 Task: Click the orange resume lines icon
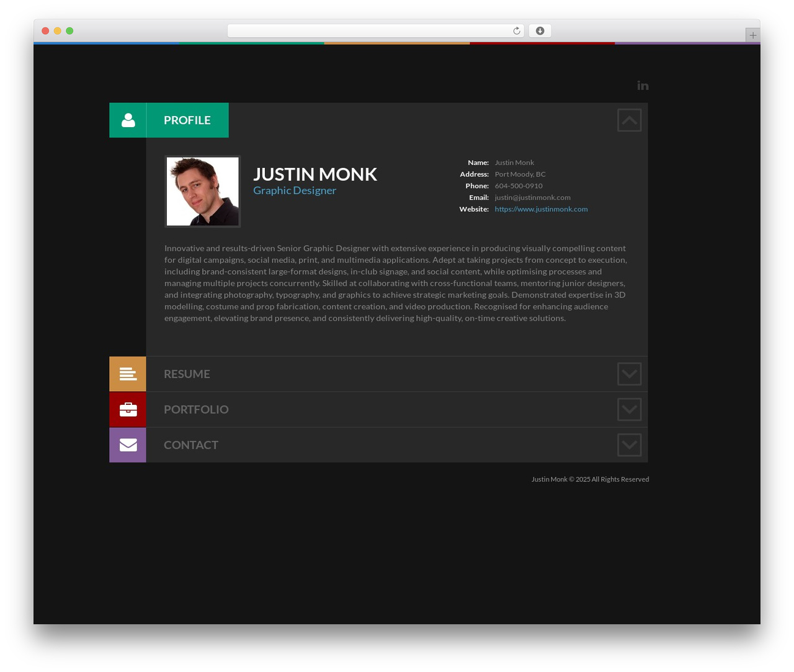(x=128, y=374)
